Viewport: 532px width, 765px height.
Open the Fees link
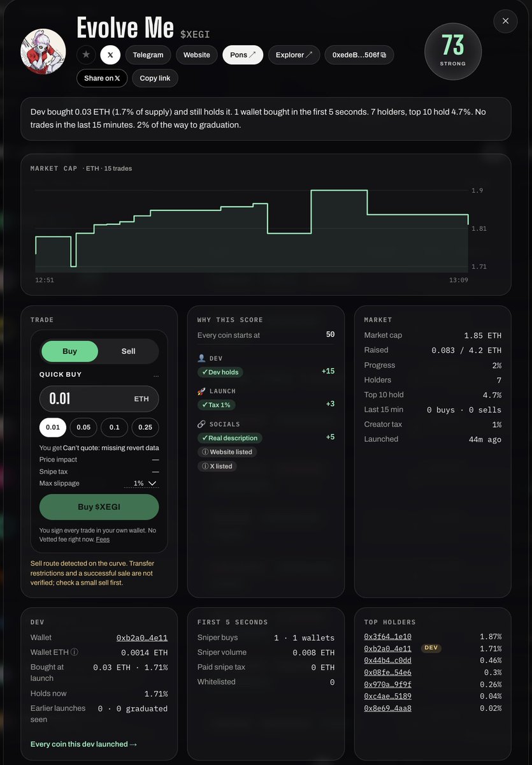pyautogui.click(x=103, y=539)
